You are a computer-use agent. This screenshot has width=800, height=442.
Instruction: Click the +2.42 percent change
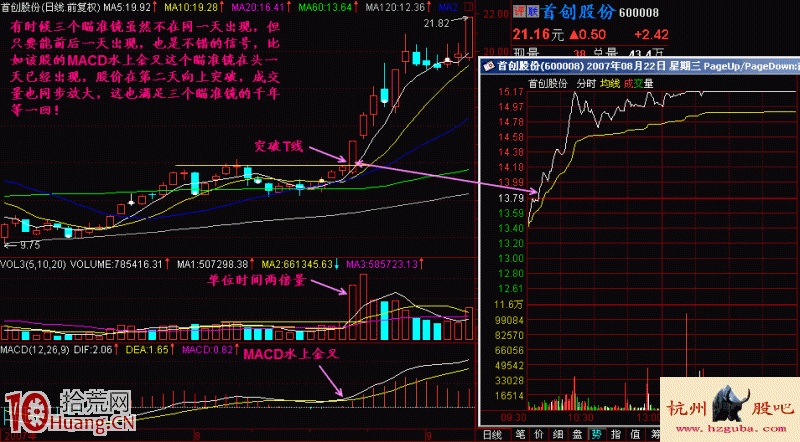[x=651, y=35]
